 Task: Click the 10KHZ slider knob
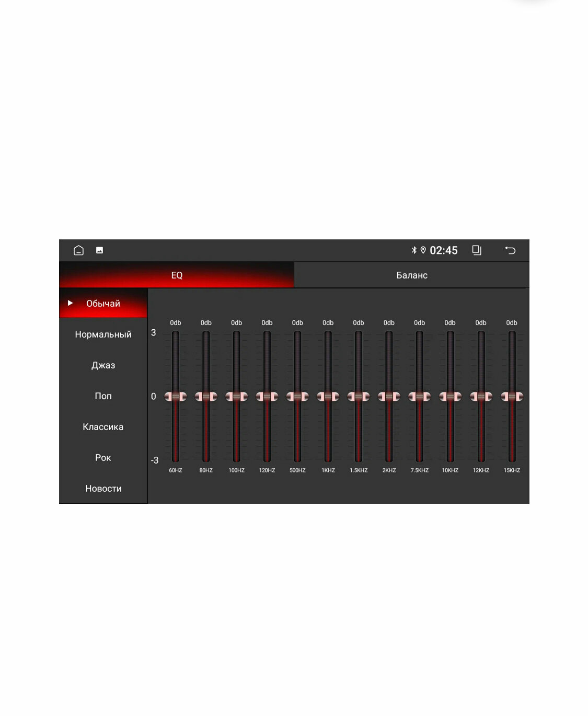[x=450, y=397]
